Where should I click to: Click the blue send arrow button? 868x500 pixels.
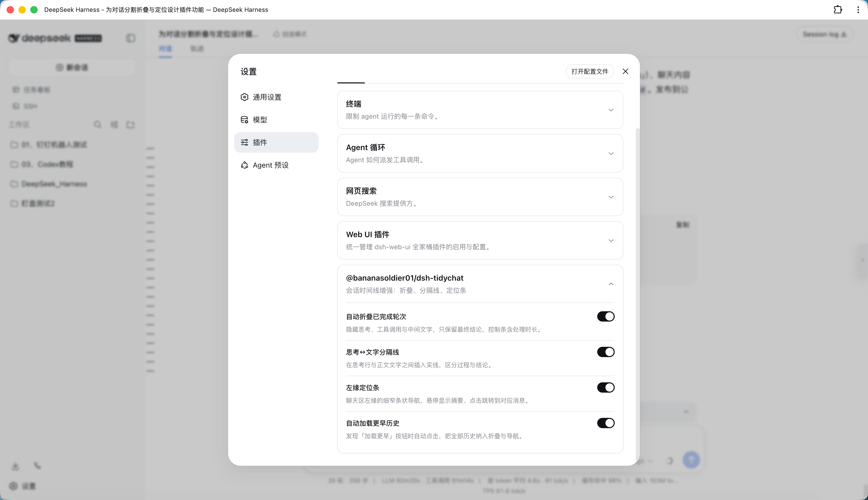(691, 460)
